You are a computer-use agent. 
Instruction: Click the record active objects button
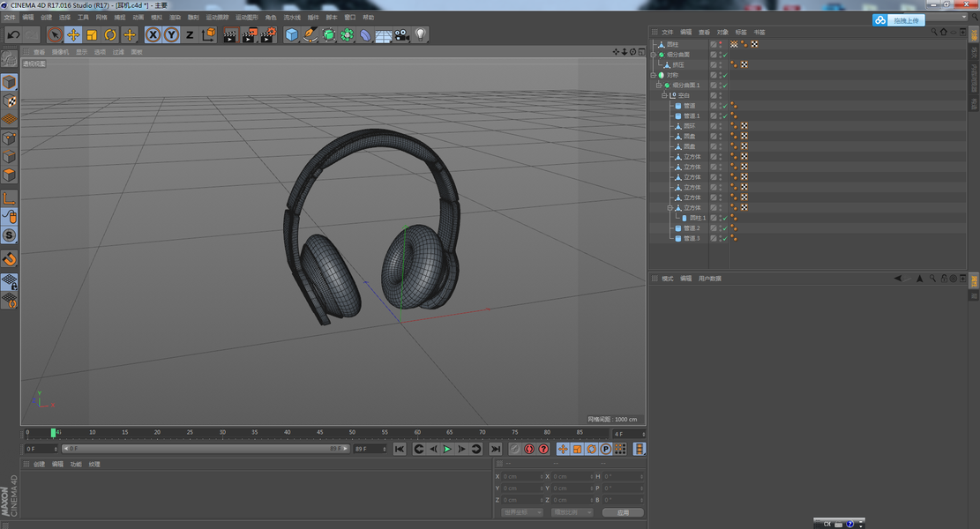tap(515, 449)
